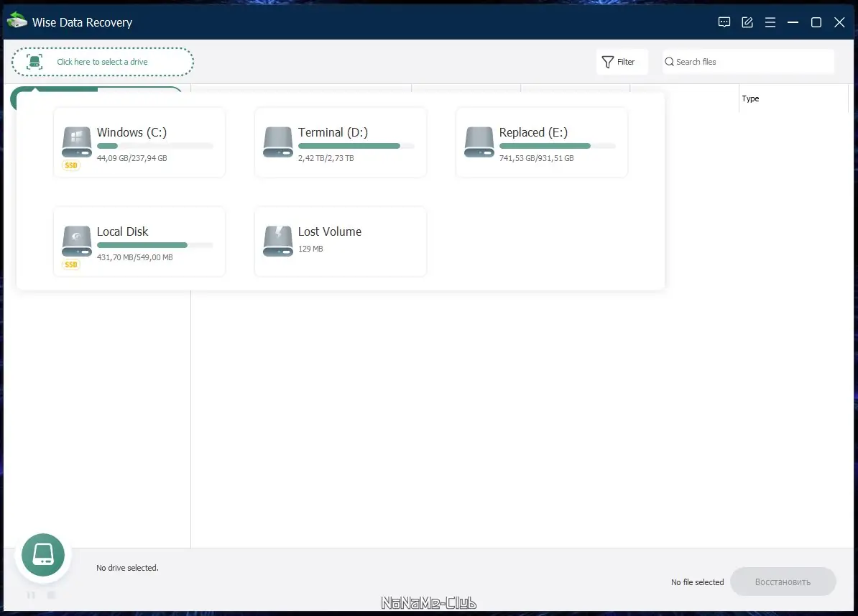Maximize the Wise Data Recovery window
The image size is (858, 616).
[x=816, y=22]
